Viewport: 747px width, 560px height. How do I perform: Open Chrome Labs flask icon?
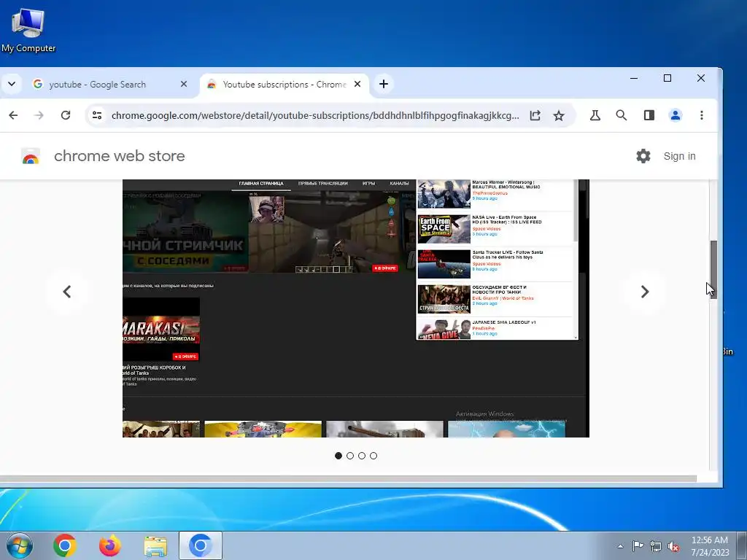coord(595,115)
